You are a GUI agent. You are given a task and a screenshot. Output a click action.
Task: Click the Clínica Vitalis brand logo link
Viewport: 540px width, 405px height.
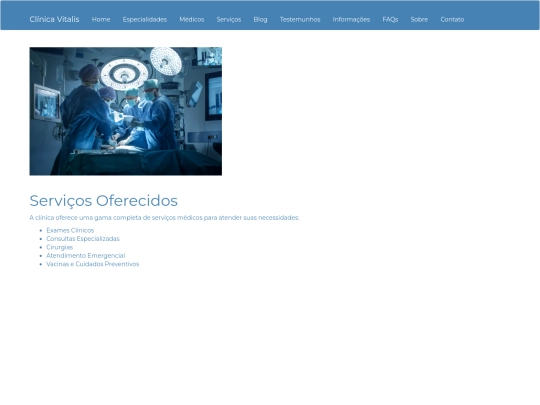54,19
